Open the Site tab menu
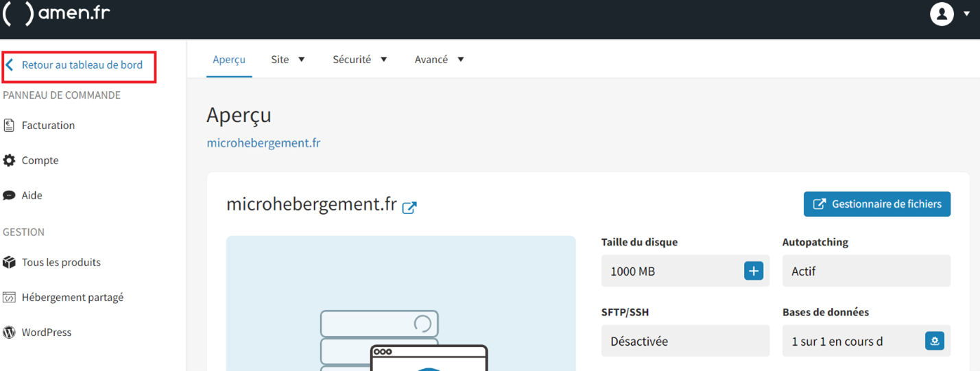This screenshot has height=371, width=980. tap(280, 60)
